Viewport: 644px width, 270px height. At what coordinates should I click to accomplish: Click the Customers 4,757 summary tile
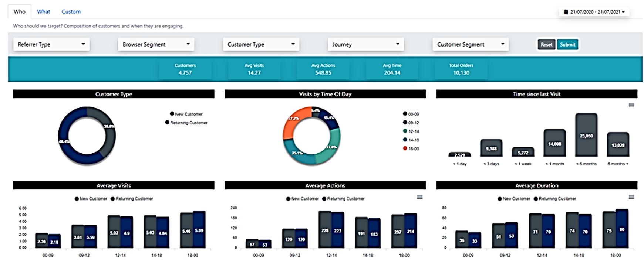pyautogui.click(x=185, y=69)
